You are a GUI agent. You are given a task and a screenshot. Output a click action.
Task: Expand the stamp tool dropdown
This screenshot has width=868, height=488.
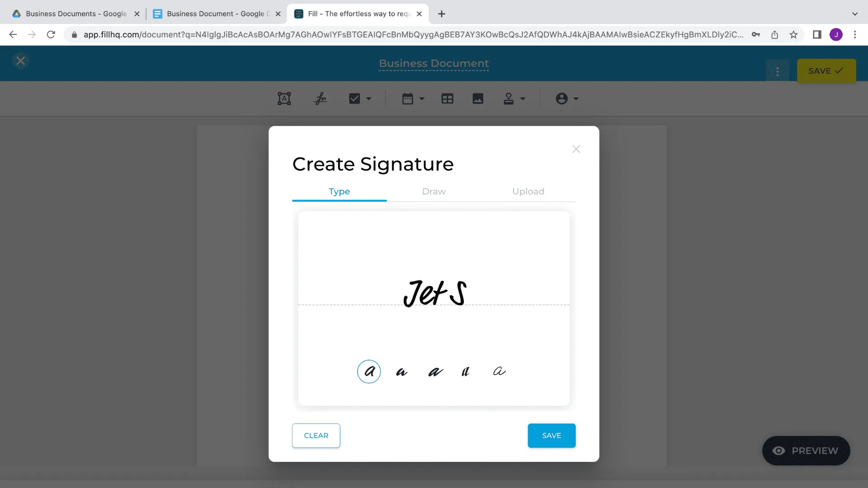[523, 98]
